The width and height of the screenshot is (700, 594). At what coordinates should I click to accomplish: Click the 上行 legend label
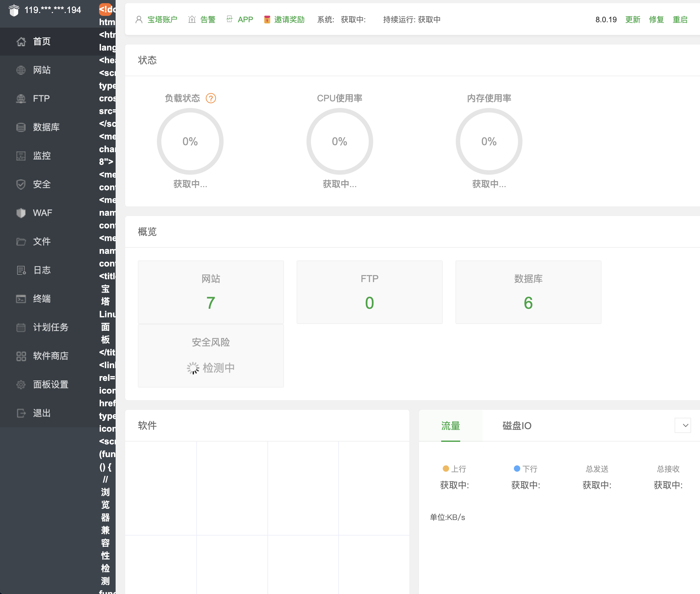(x=459, y=469)
